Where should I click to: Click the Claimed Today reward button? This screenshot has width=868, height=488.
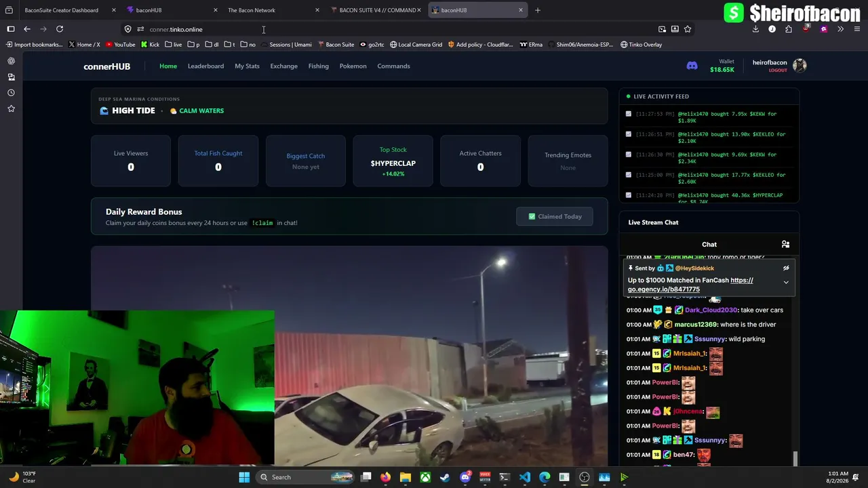tap(555, 216)
